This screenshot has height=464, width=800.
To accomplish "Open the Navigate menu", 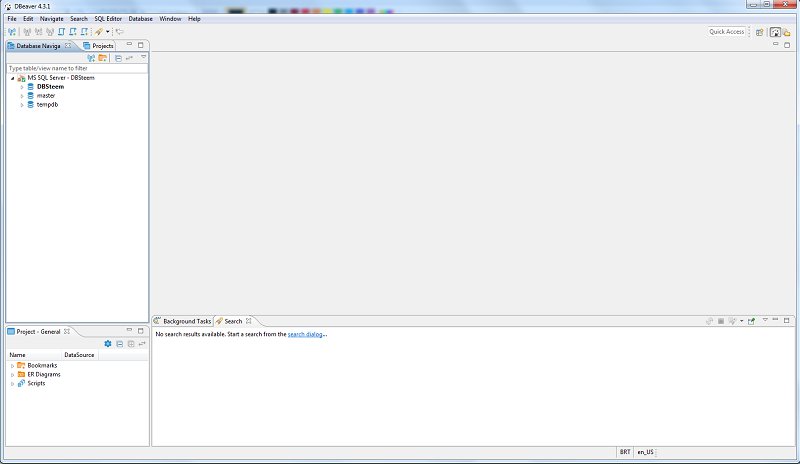I will point(52,19).
